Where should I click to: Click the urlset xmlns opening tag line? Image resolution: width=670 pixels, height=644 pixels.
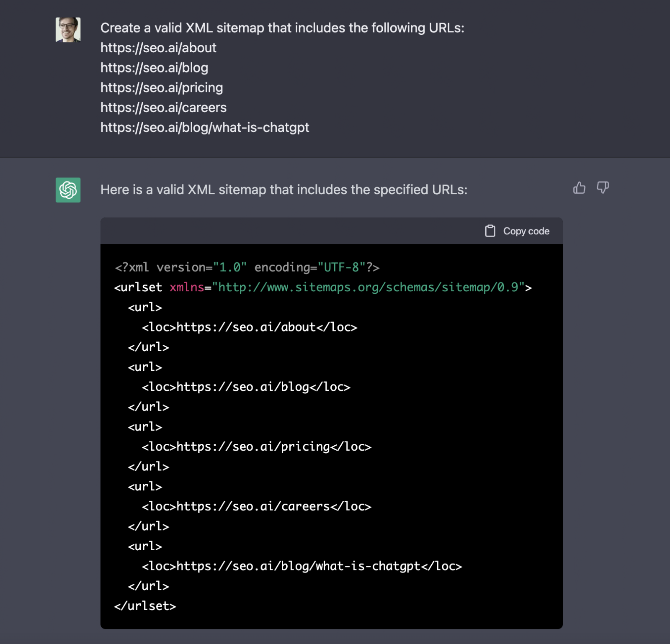323,287
